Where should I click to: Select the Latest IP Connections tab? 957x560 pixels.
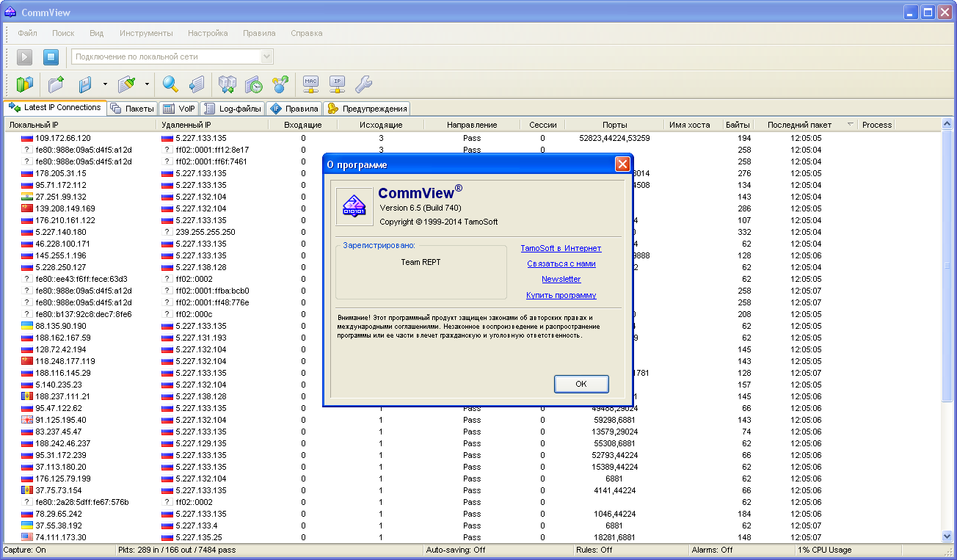55,107
